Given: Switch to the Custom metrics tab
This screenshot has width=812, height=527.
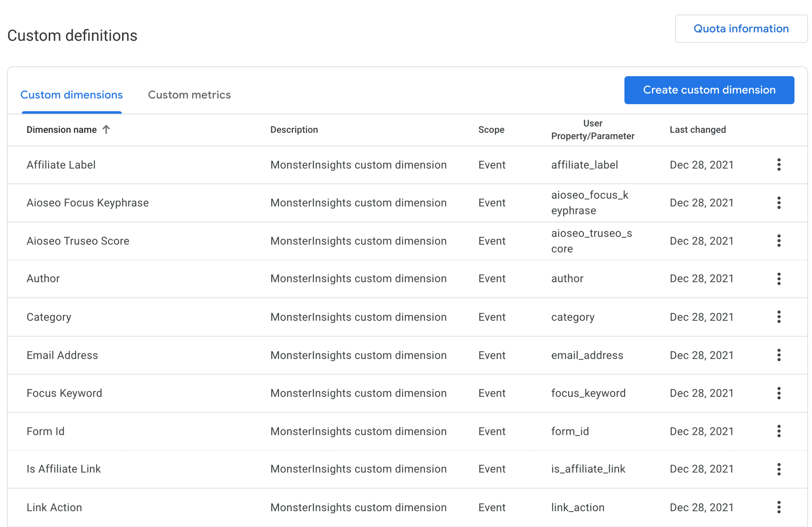Looking at the screenshot, I should 189,95.
